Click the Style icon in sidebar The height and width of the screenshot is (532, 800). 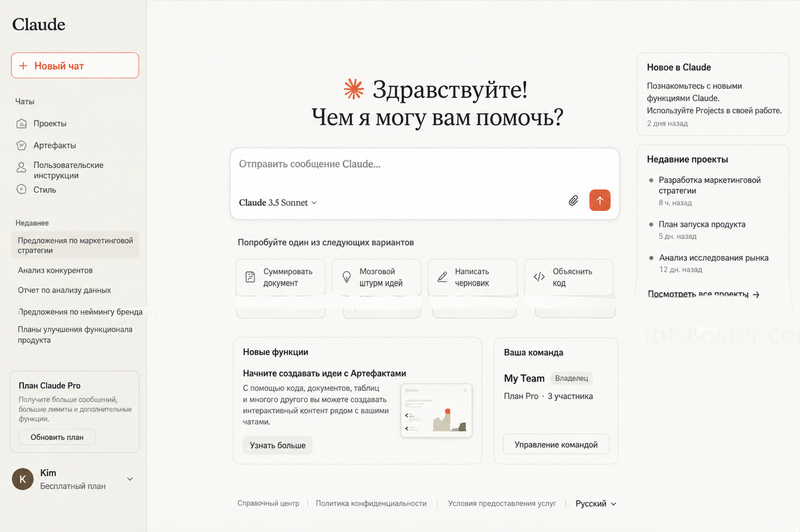pyautogui.click(x=21, y=189)
